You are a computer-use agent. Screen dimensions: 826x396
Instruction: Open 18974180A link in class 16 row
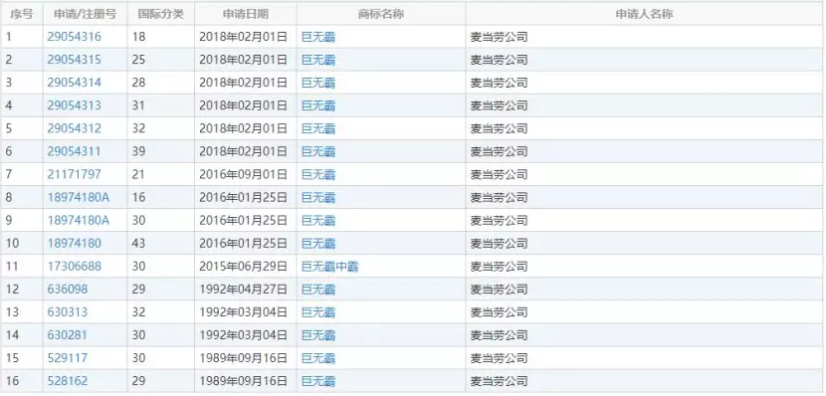point(78,197)
